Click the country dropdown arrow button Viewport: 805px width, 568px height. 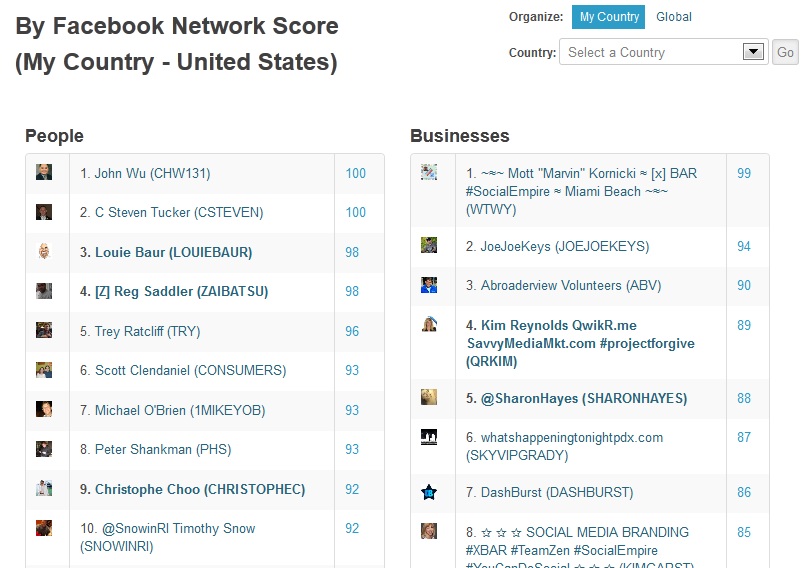[x=753, y=52]
